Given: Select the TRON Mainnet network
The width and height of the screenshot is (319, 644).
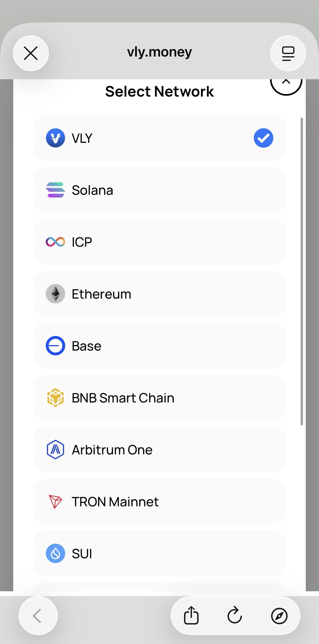Looking at the screenshot, I should (x=159, y=501).
